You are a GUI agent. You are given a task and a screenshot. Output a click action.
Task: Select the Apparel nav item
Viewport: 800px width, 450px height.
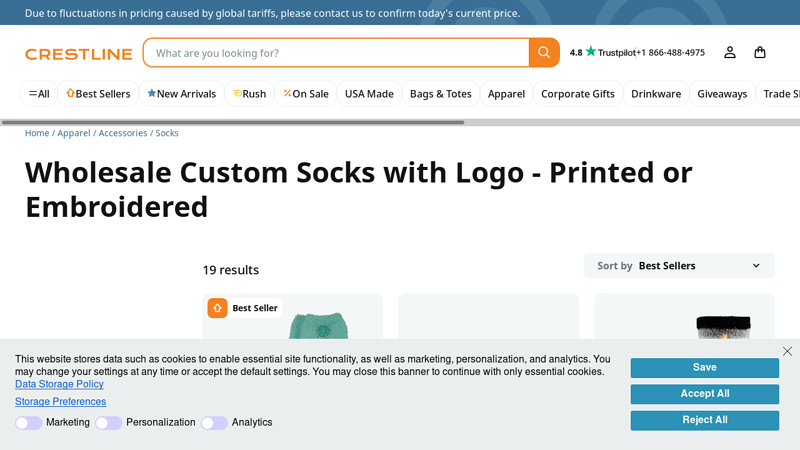click(506, 94)
